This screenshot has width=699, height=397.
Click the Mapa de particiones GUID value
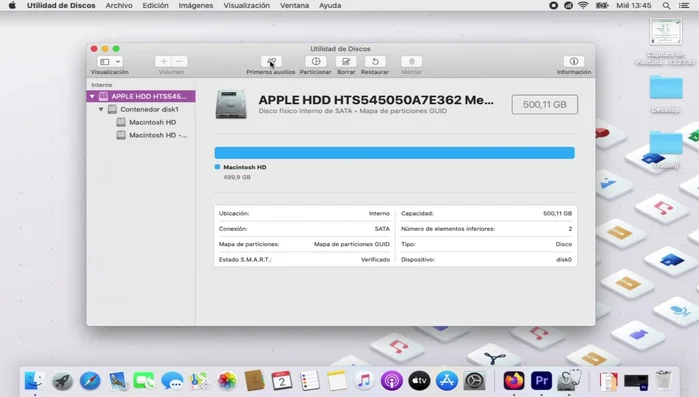(x=352, y=244)
